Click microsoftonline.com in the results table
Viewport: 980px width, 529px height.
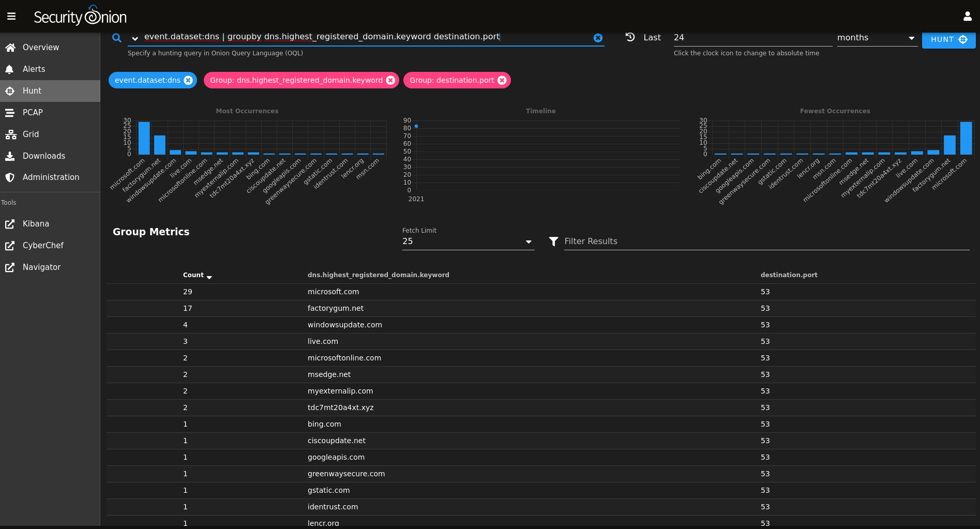344,358
